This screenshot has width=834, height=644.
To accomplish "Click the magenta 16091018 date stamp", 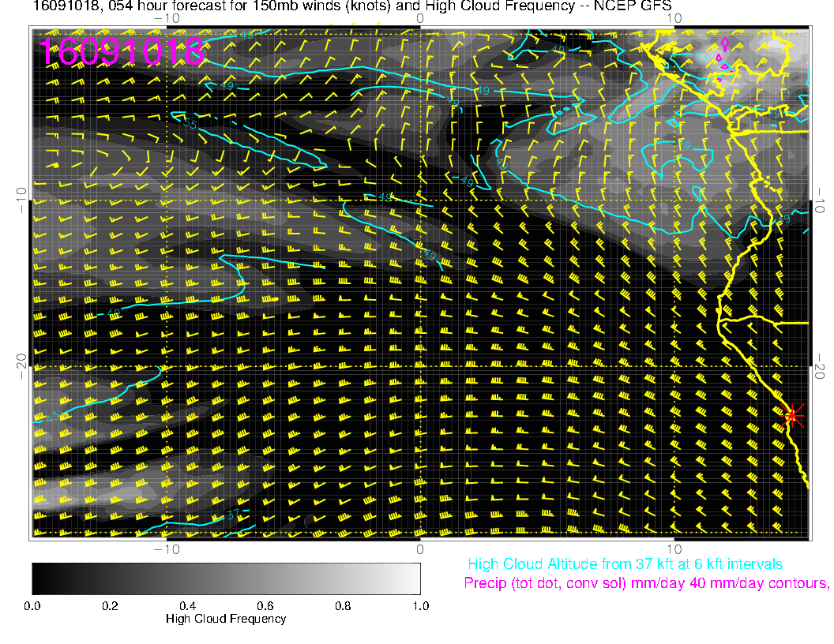I will point(122,51).
